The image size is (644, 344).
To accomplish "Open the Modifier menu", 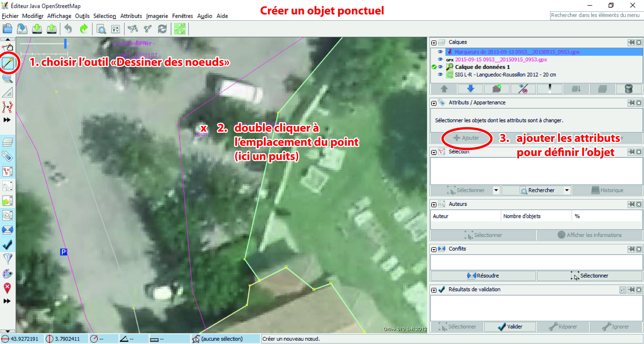I will point(33,16).
